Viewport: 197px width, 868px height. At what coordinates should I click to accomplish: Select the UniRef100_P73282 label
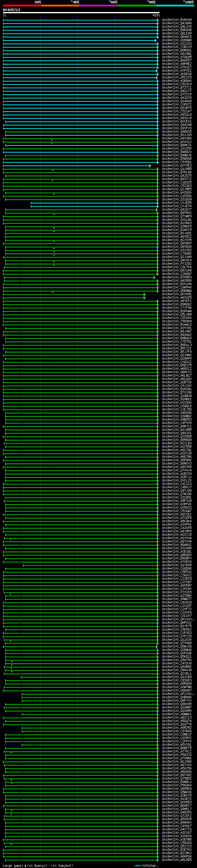click(x=177, y=264)
